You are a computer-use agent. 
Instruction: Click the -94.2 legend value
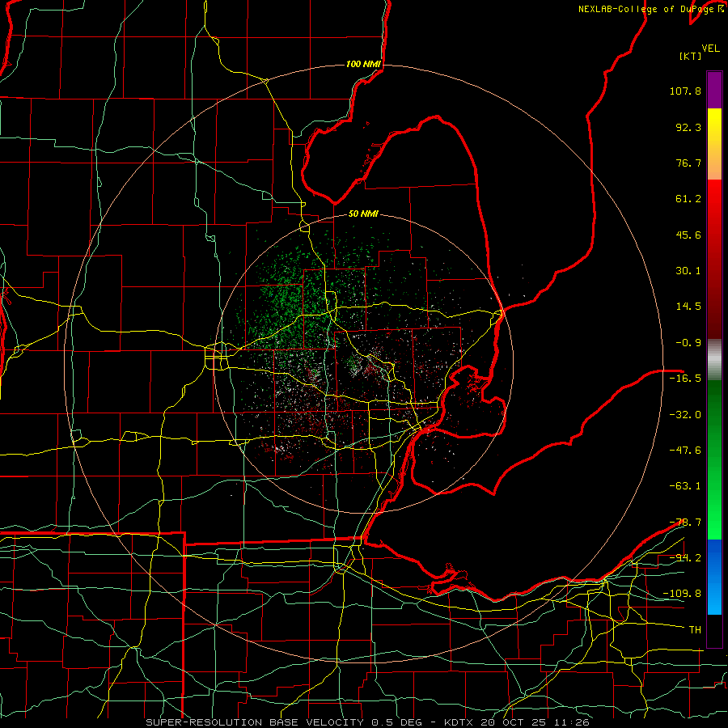tap(685, 557)
